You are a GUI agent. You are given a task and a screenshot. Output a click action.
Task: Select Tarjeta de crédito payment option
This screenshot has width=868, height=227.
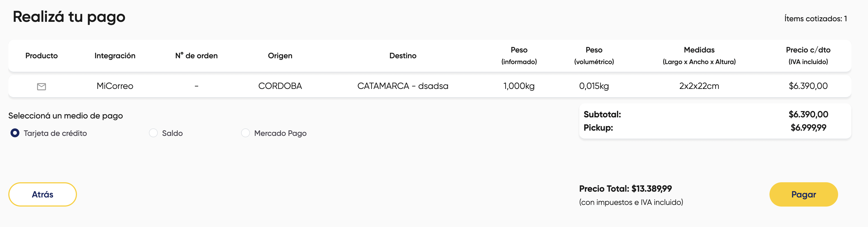click(15, 133)
